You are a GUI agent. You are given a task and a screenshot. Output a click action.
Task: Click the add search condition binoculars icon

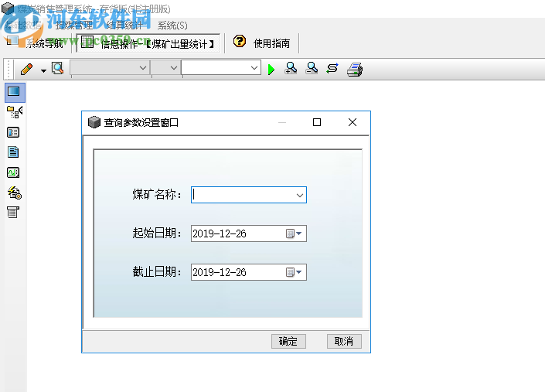291,68
